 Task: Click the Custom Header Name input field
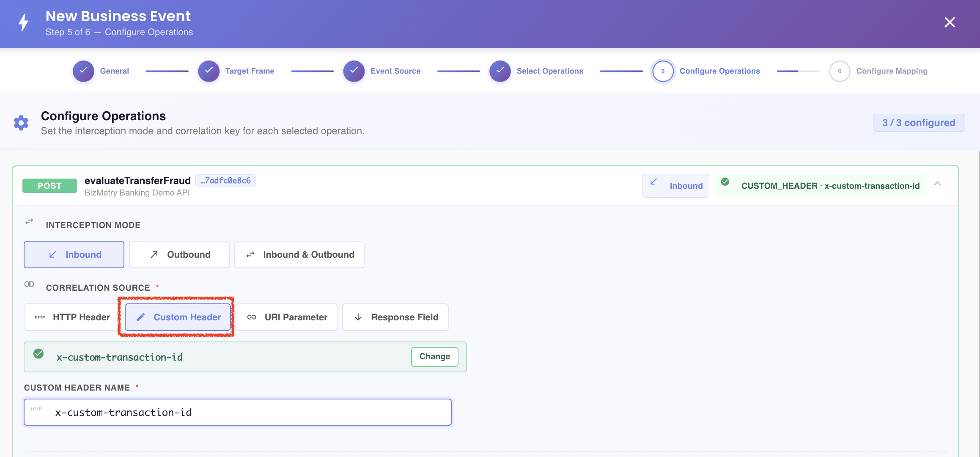[x=238, y=412]
